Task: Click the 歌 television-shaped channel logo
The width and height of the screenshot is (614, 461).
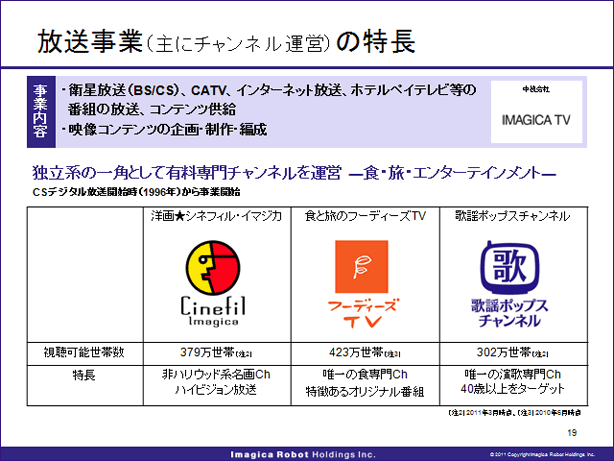Action: click(x=509, y=268)
